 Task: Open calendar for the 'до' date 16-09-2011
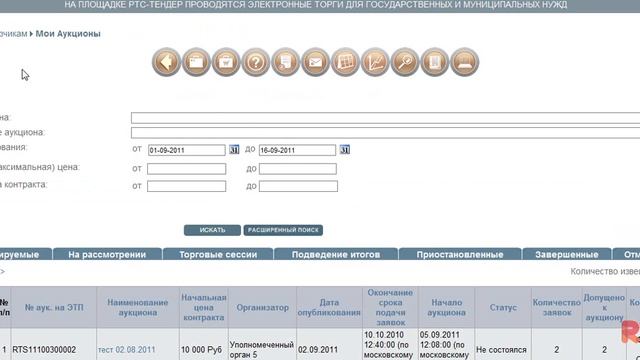(344, 150)
